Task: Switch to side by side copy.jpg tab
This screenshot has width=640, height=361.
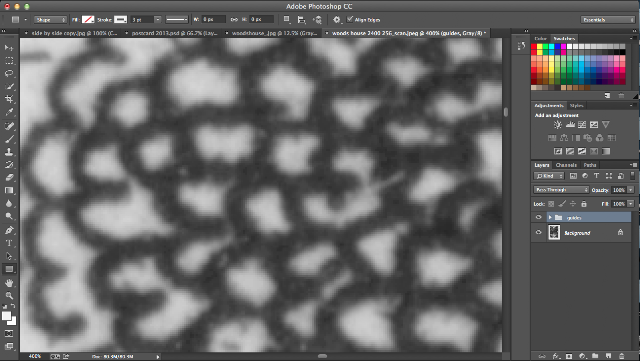Action: pyautogui.click(x=74, y=33)
